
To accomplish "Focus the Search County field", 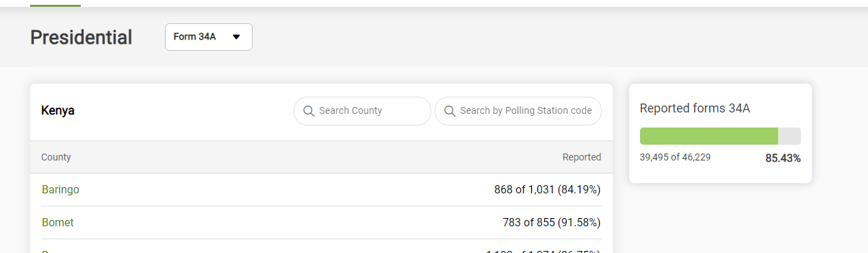I will (363, 111).
